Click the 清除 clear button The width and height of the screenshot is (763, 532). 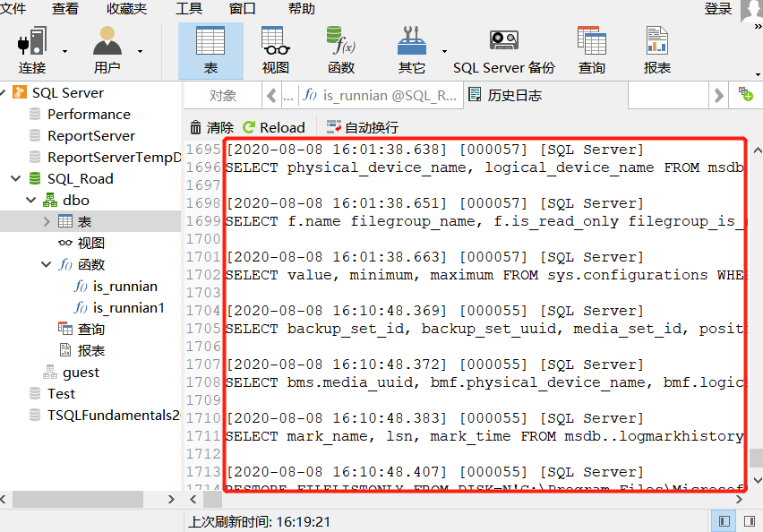(212, 127)
